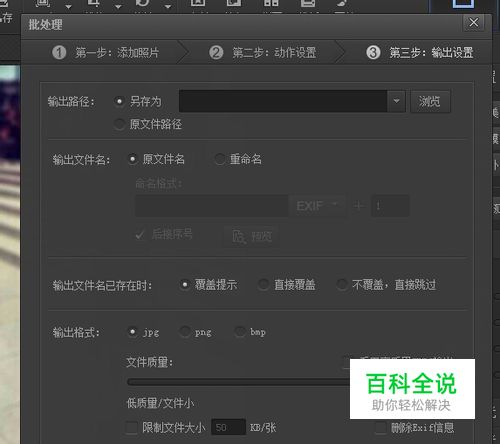Select the 覆盖提示 radio button
500x444 pixels.
pyautogui.click(x=184, y=285)
